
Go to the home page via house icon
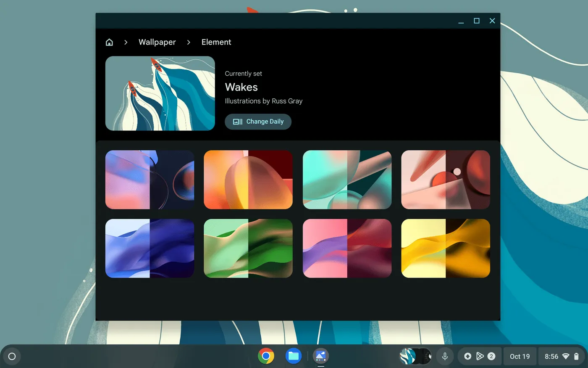point(109,42)
